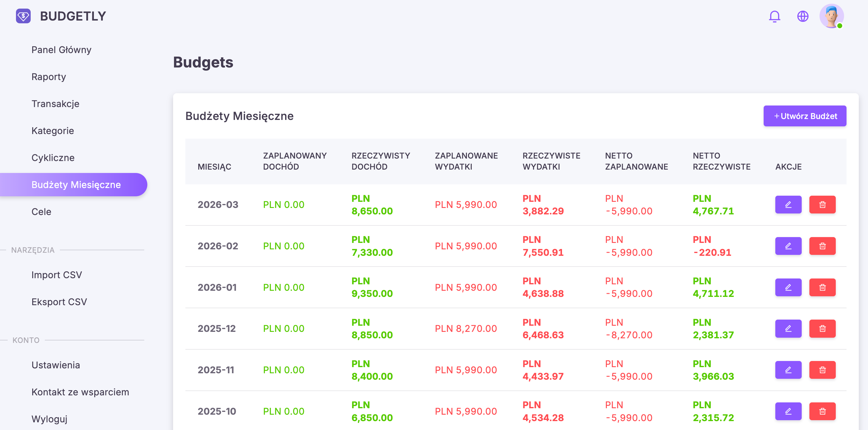Viewport: 868px width, 430px height.
Task: Edit the 2025-12 budget
Action: pos(788,328)
